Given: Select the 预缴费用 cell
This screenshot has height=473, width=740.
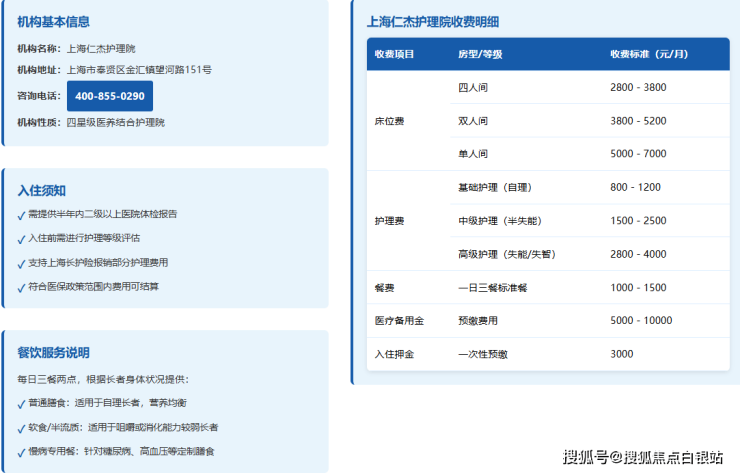Looking at the screenshot, I should pyautogui.click(x=478, y=321).
